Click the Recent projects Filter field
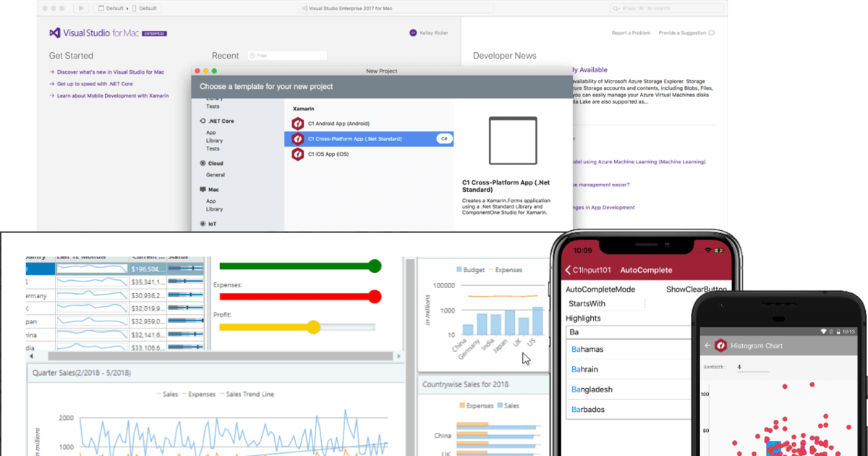Viewport: 868px width, 456px height. [x=287, y=56]
